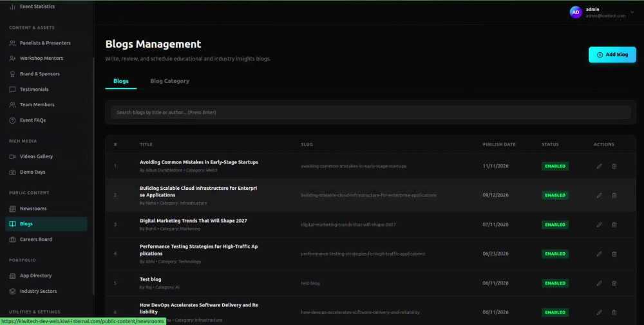
Task: Switch to the Blogs tab
Action: [121, 81]
